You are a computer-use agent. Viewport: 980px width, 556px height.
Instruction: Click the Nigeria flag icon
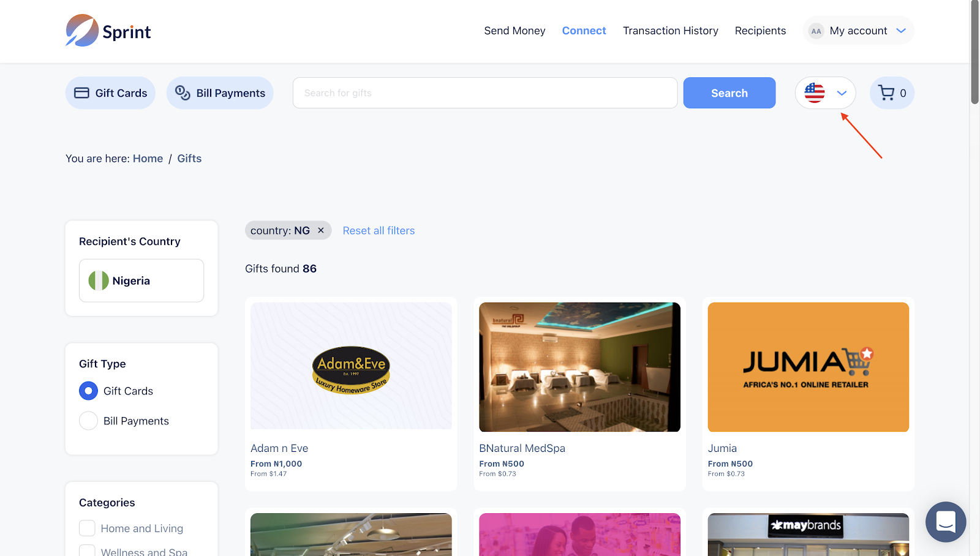(x=99, y=280)
